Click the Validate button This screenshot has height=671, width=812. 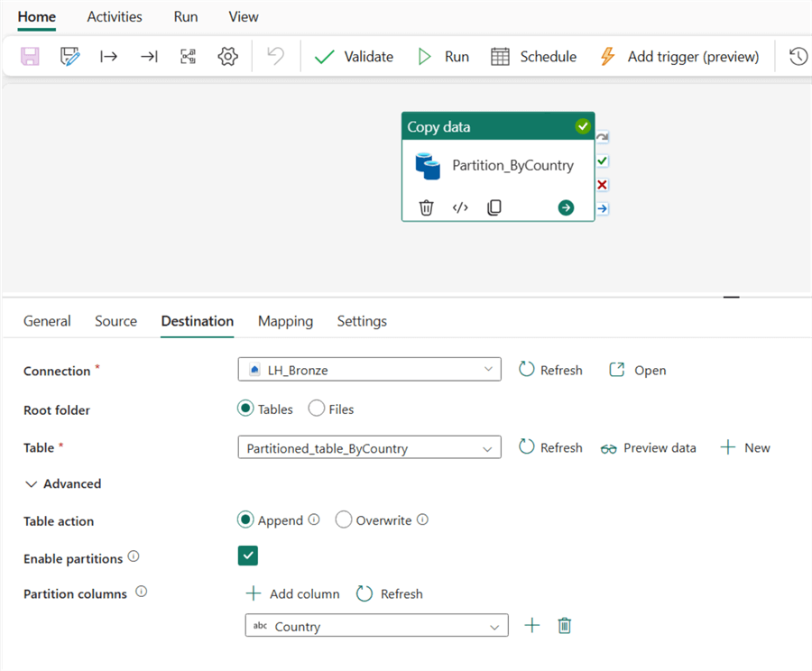click(354, 57)
